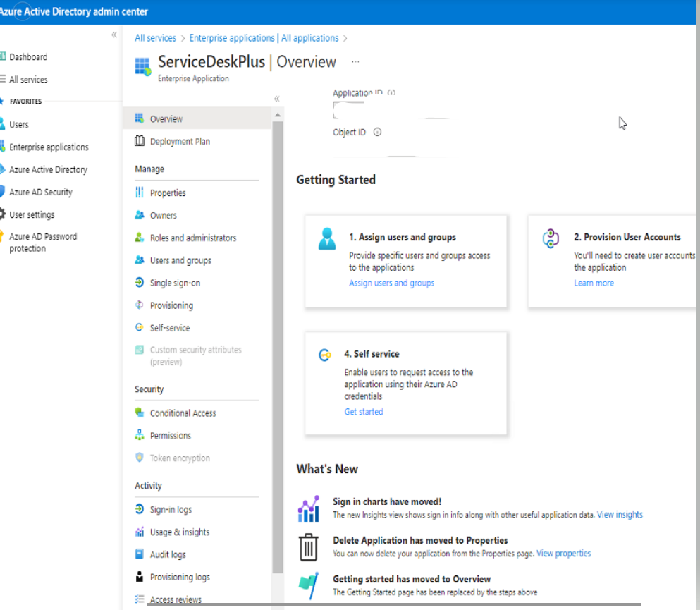The height and width of the screenshot is (610, 700).
Task: Click the Audit logs icon
Action: [140, 554]
